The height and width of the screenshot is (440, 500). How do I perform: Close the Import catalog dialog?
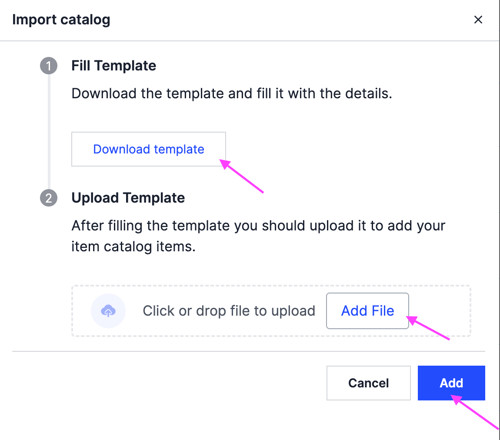(x=478, y=20)
